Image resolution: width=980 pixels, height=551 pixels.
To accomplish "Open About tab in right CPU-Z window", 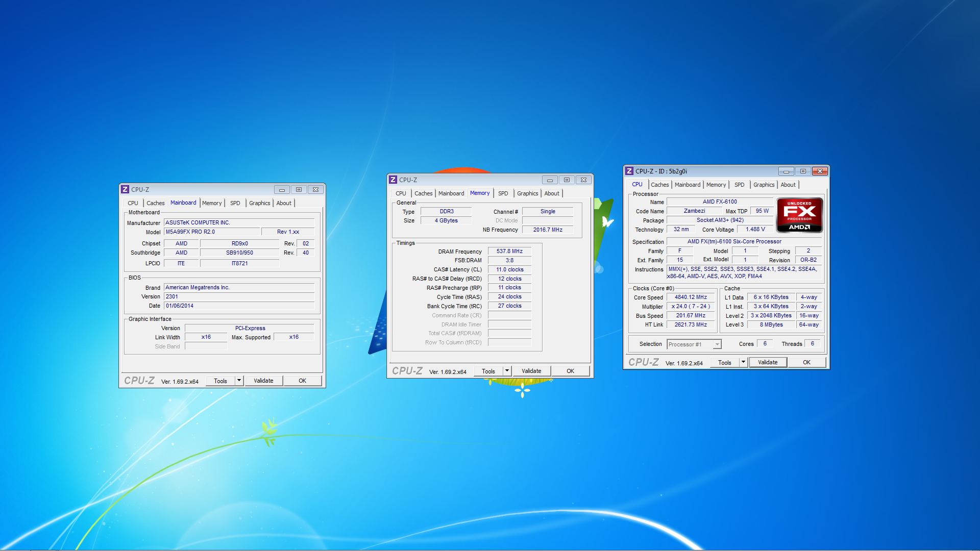I will coord(788,185).
